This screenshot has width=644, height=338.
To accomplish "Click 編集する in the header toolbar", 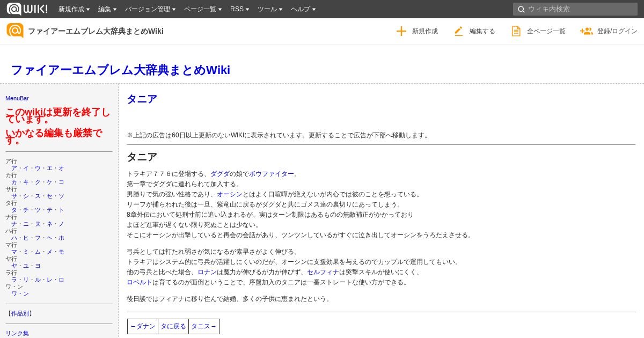I will [x=482, y=31].
